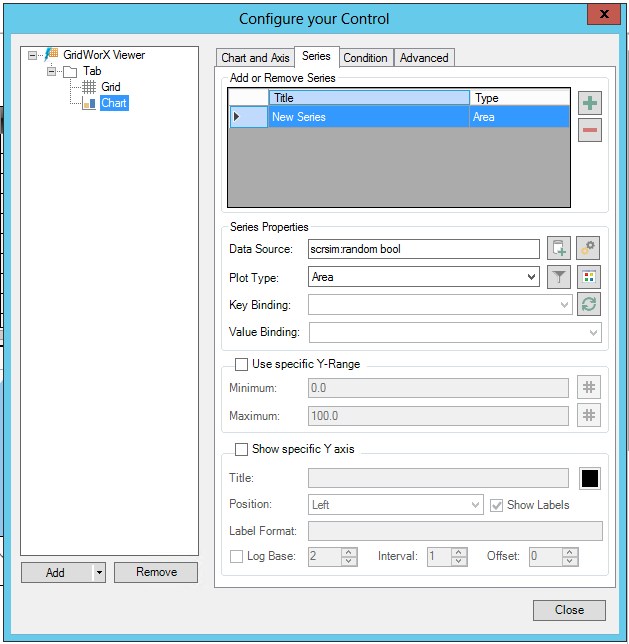
Task: Open the Add button dropdown arrow
Action: point(98,573)
